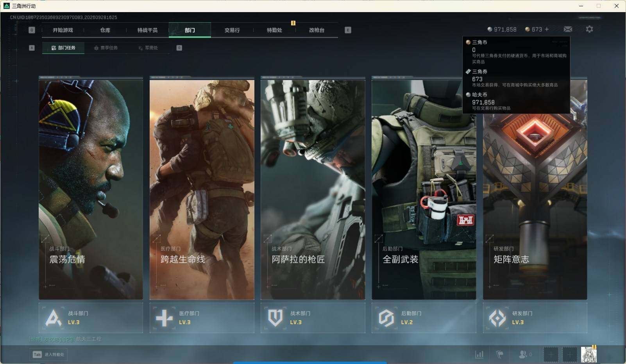The height and width of the screenshot is (364, 626).
Task: Click the player avatar portrait
Action: [x=589, y=355]
